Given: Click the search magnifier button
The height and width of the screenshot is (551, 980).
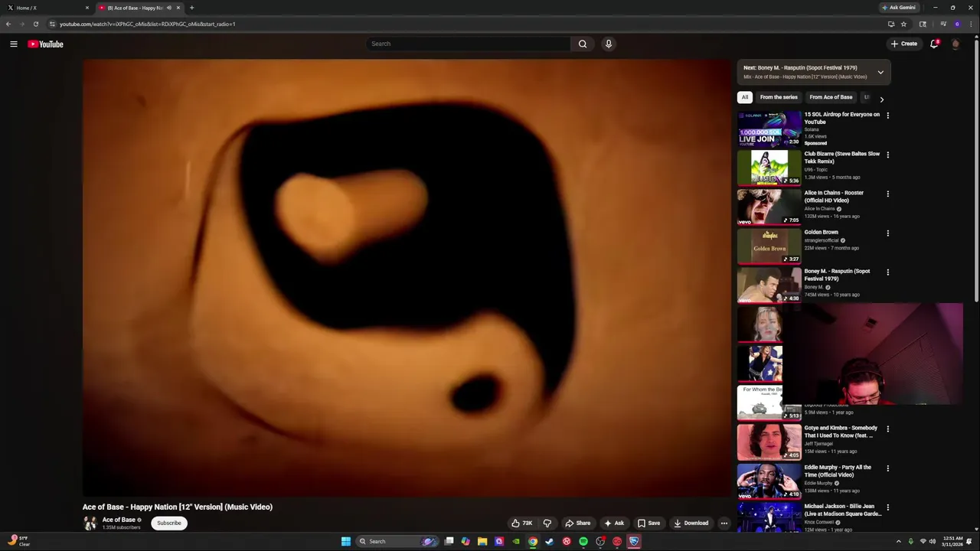Looking at the screenshot, I should pos(583,44).
